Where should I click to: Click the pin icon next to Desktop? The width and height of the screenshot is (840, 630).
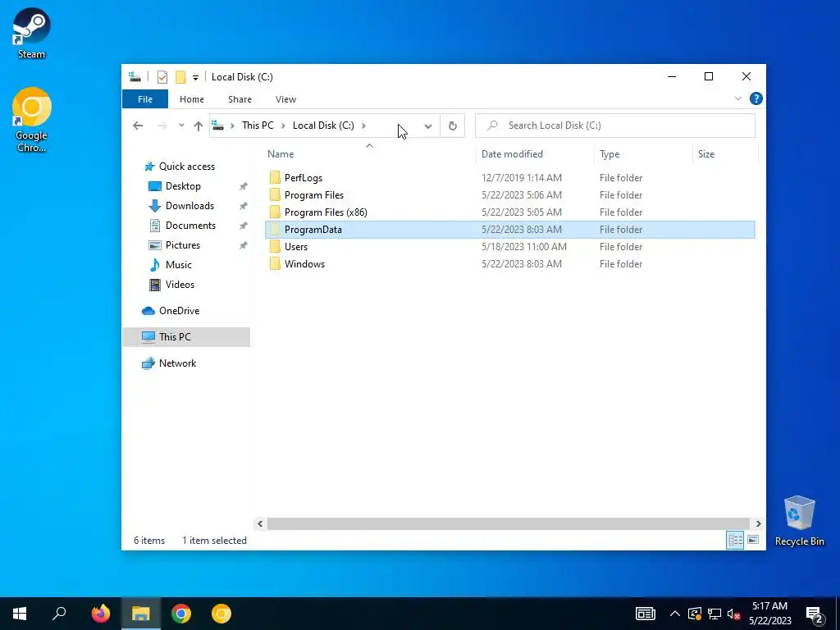[x=243, y=186]
